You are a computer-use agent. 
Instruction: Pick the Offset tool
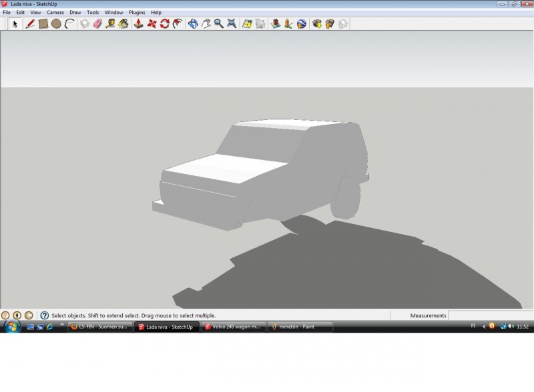(x=178, y=24)
